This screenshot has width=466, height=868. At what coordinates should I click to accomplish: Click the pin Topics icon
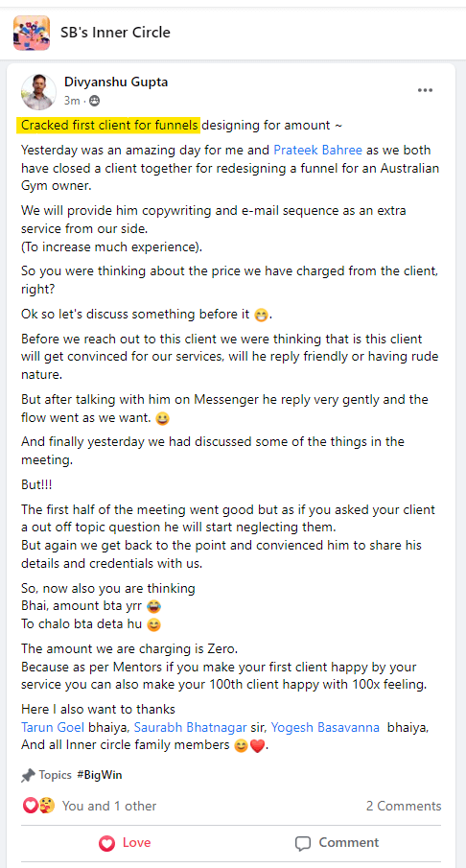[28, 776]
